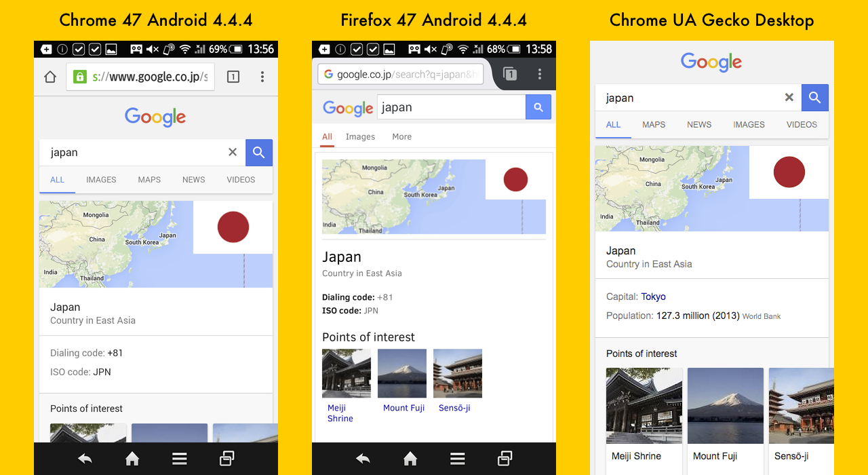
Task: Open Chrome Android three-dot overflow menu
Action: 262,77
